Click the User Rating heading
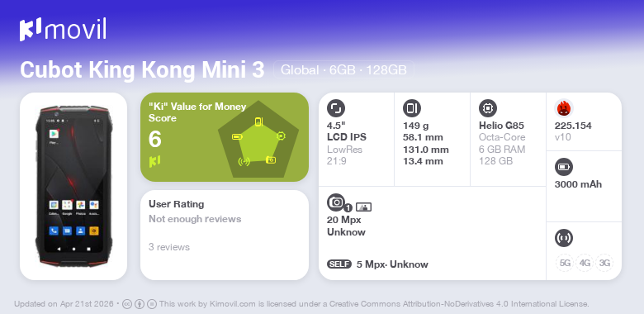 tap(176, 204)
